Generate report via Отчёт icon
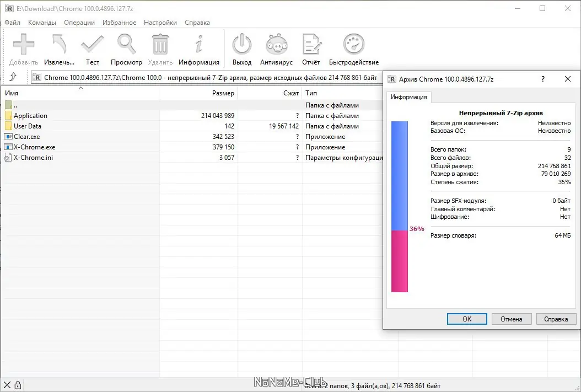The image size is (581, 392). (x=311, y=44)
